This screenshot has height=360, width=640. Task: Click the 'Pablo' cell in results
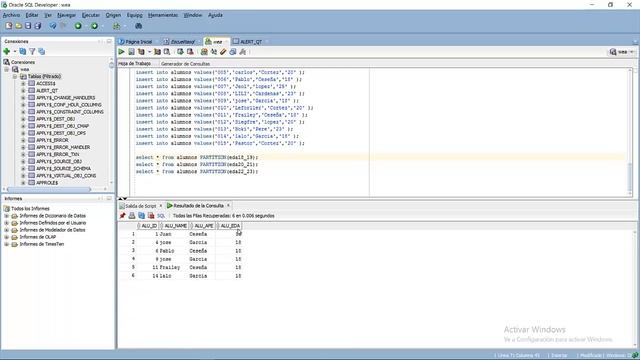[x=167, y=251]
